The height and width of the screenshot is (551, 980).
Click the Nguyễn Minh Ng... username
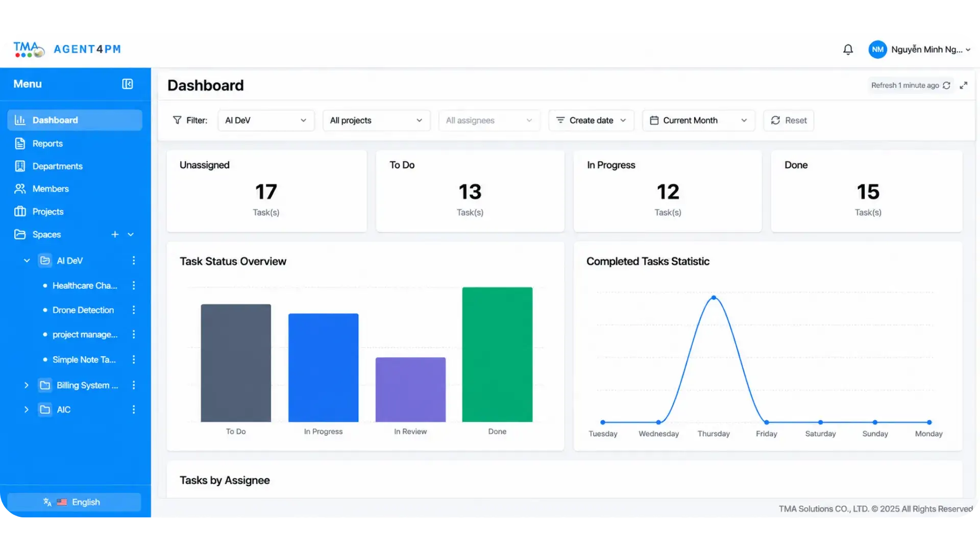tap(926, 49)
